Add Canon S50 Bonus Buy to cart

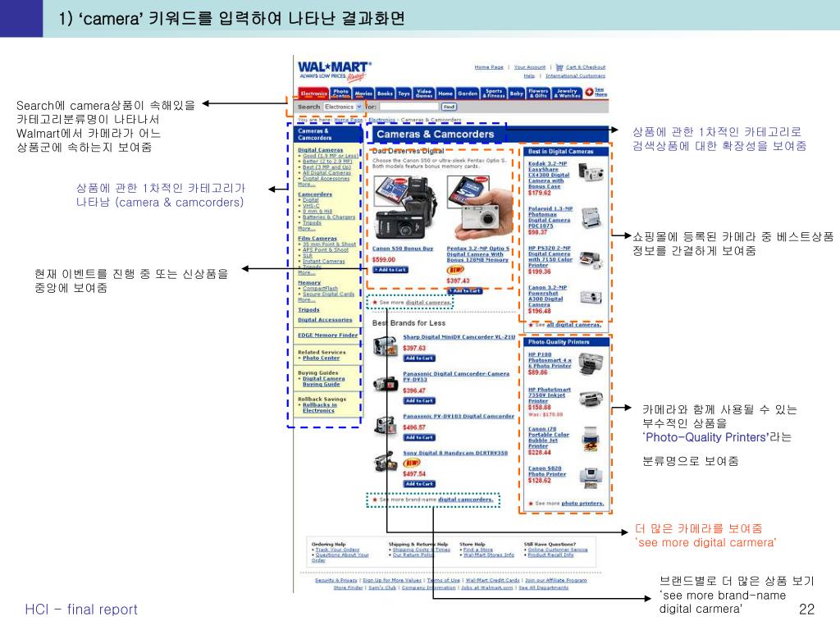(x=390, y=270)
